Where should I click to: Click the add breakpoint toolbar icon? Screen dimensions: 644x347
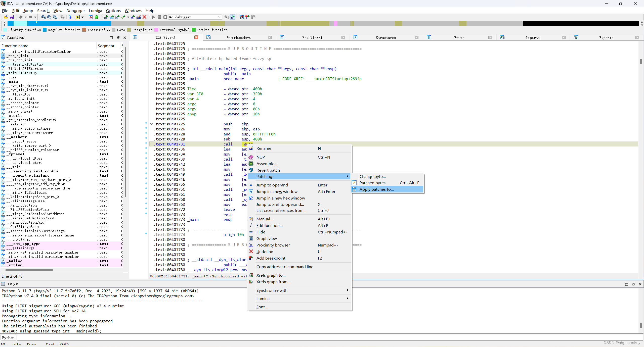[x=247, y=17]
